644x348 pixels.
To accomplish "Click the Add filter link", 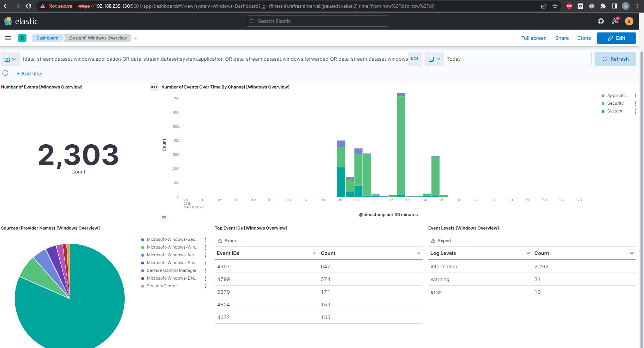I will coord(30,74).
